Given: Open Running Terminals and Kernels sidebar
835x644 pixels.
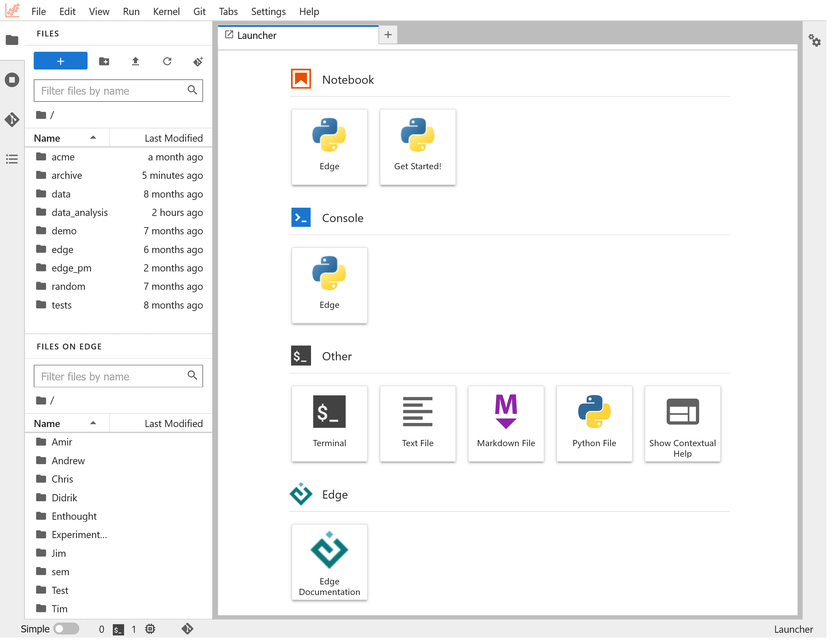Looking at the screenshot, I should pyautogui.click(x=12, y=80).
